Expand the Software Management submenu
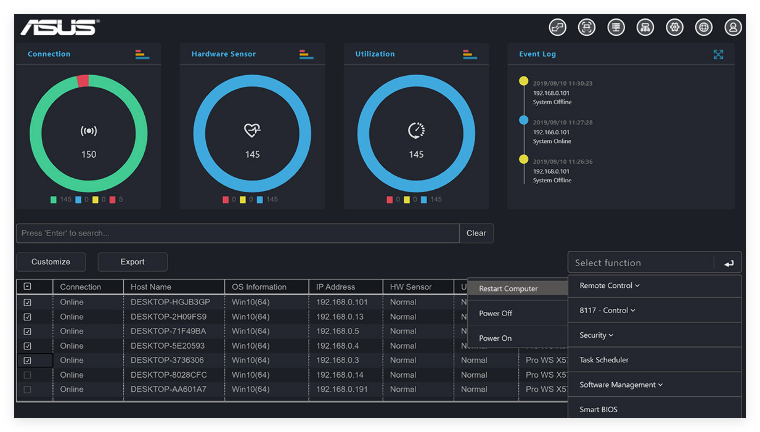The height and width of the screenshot is (432, 760). 621,384
